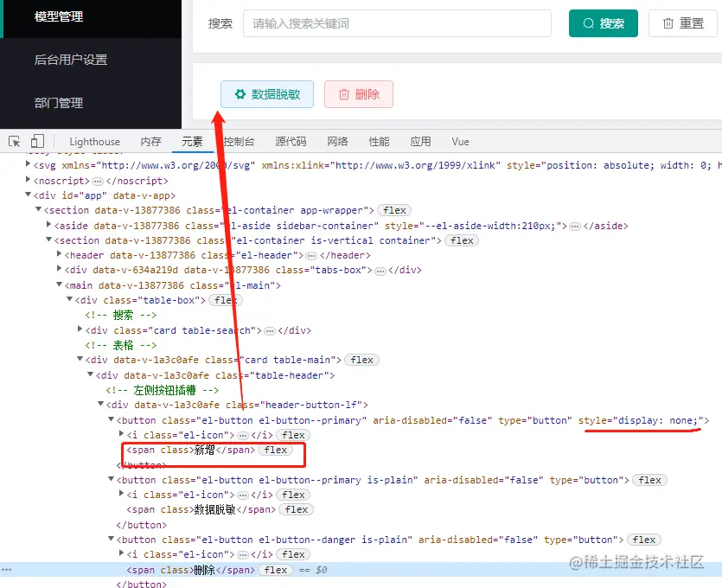Click flex badge on danger is-plain button
Screen dimensions: 722x588
click(x=643, y=540)
